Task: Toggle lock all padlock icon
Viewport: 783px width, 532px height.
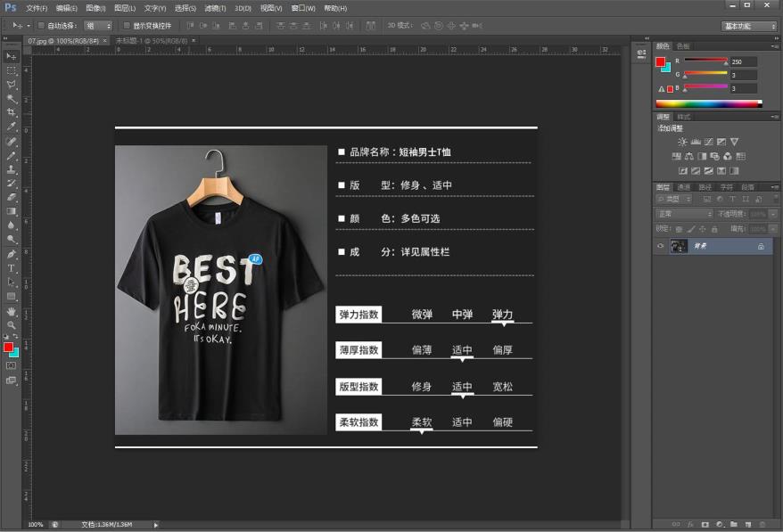Action: tap(714, 229)
